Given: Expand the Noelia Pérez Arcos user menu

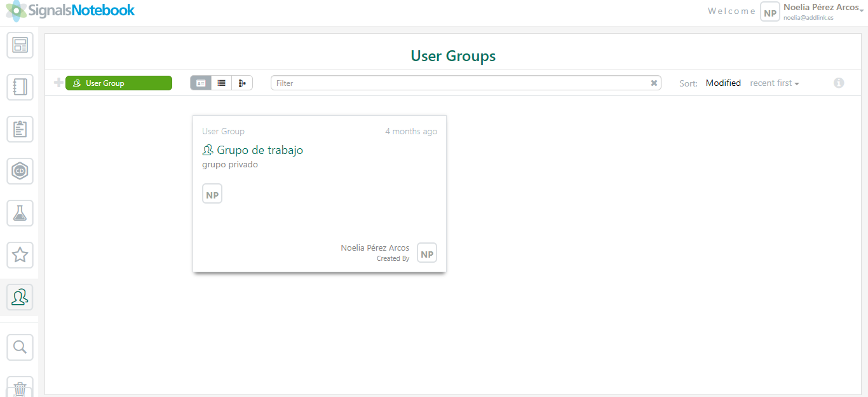Looking at the screenshot, I should pyautogui.click(x=821, y=8).
